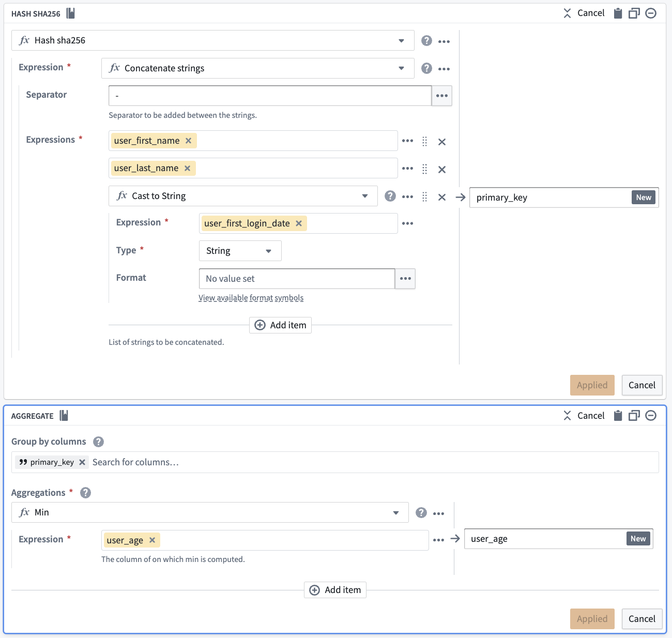Delete the user_last_name expression row
Viewport: 672px width, 638px height.
click(x=442, y=170)
